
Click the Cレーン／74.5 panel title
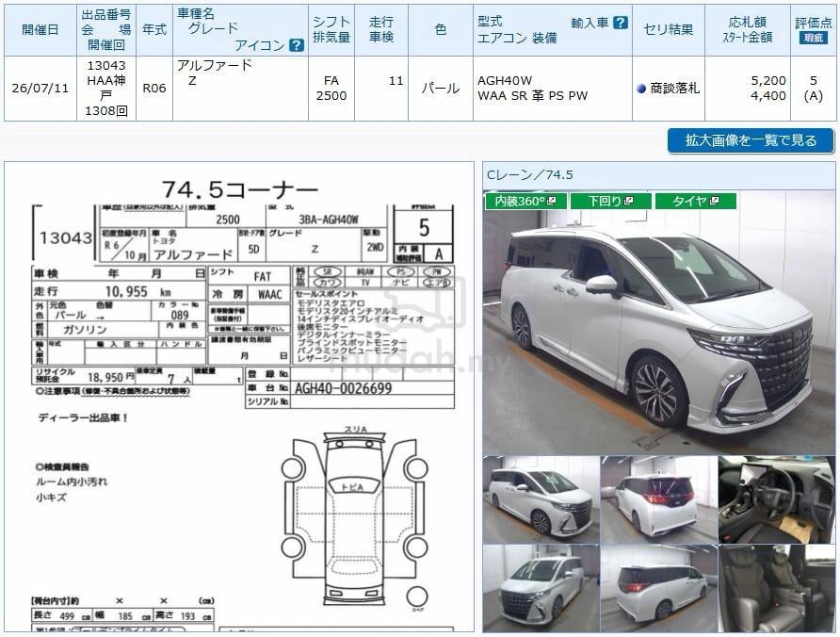pos(529,175)
